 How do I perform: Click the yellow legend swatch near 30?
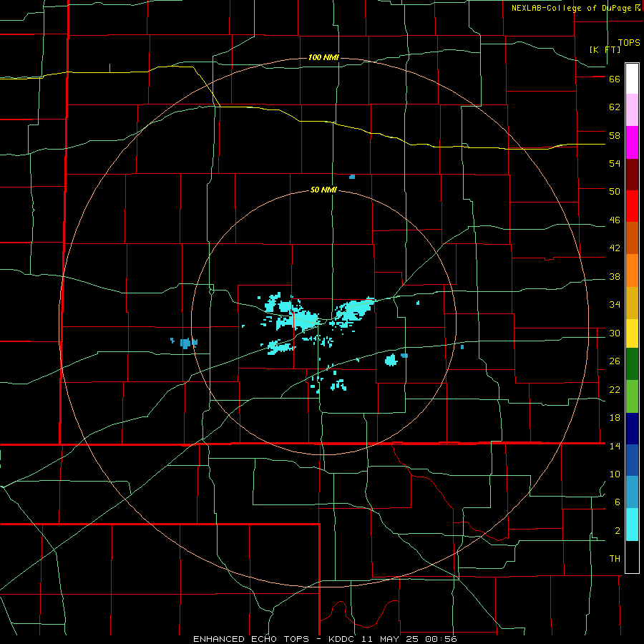coord(632,333)
